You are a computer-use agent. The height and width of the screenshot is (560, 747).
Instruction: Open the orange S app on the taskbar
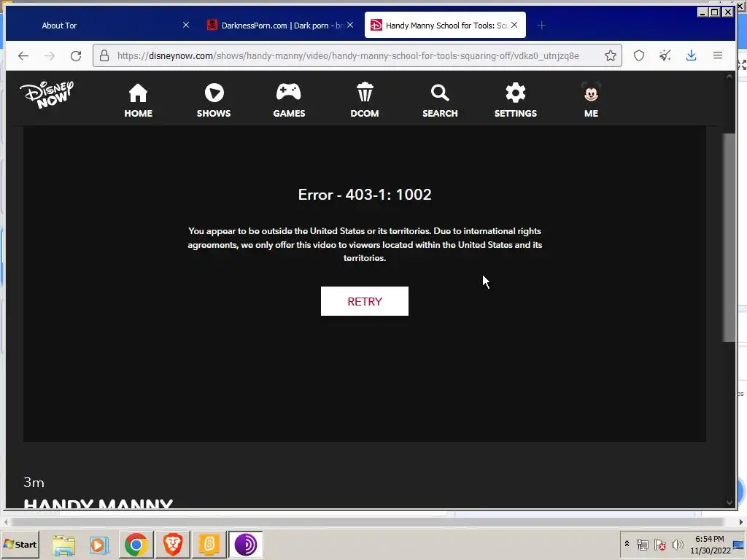[209, 544]
